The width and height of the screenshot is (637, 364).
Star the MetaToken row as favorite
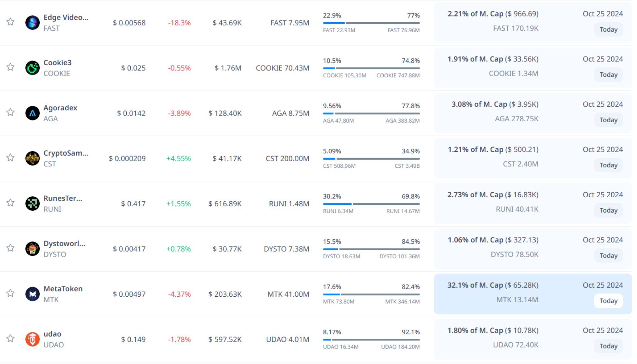pos(10,293)
